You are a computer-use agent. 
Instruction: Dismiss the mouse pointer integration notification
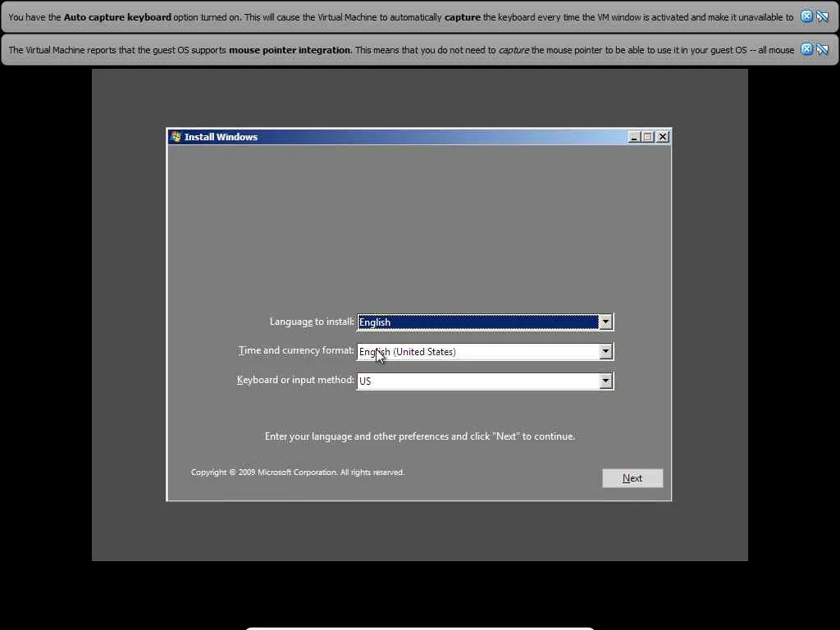coord(806,49)
